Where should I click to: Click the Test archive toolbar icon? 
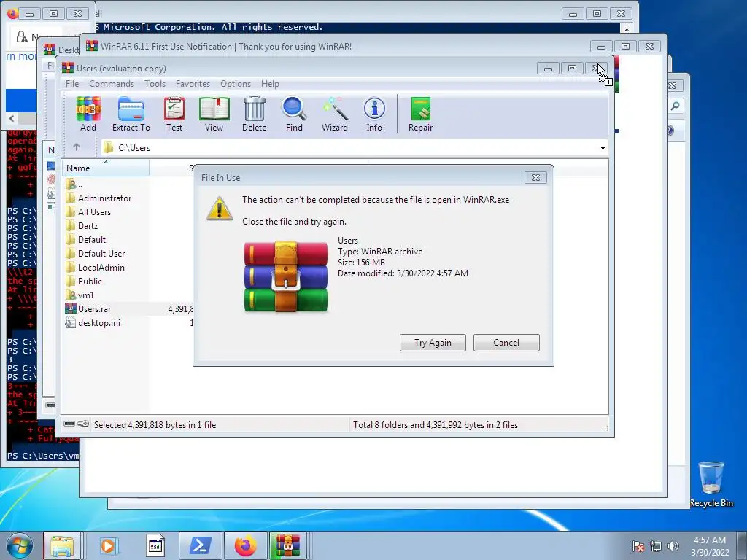[x=174, y=114]
